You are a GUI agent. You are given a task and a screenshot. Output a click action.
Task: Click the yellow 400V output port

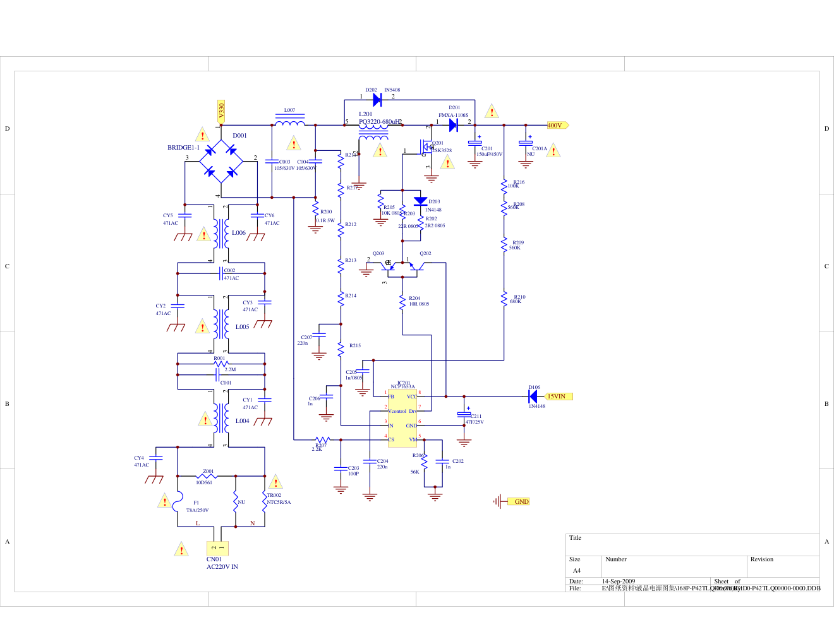pos(557,125)
